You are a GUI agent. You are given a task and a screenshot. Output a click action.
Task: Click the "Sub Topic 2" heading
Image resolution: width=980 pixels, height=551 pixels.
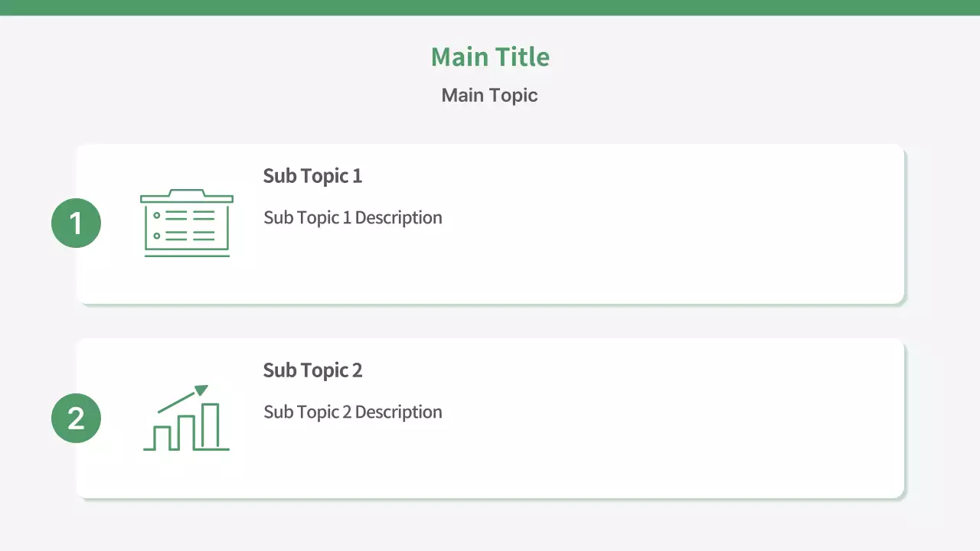point(312,370)
